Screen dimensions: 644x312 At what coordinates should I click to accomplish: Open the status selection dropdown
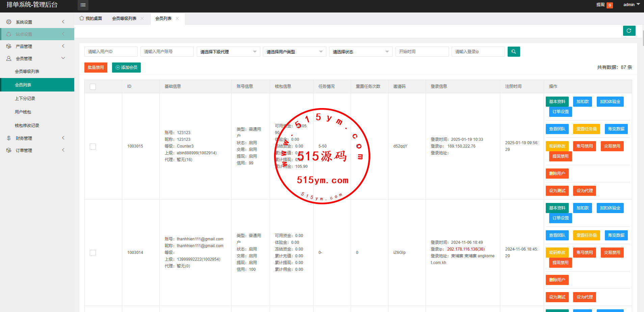(x=360, y=52)
